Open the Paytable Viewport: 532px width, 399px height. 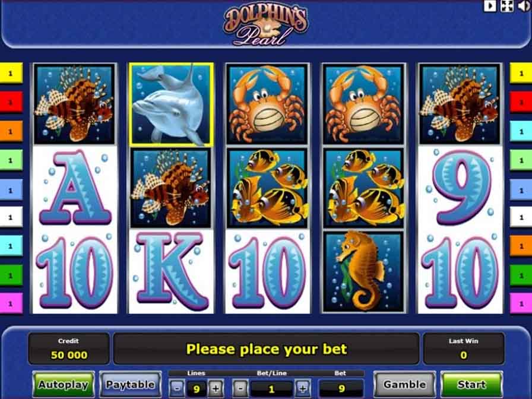pos(130,384)
